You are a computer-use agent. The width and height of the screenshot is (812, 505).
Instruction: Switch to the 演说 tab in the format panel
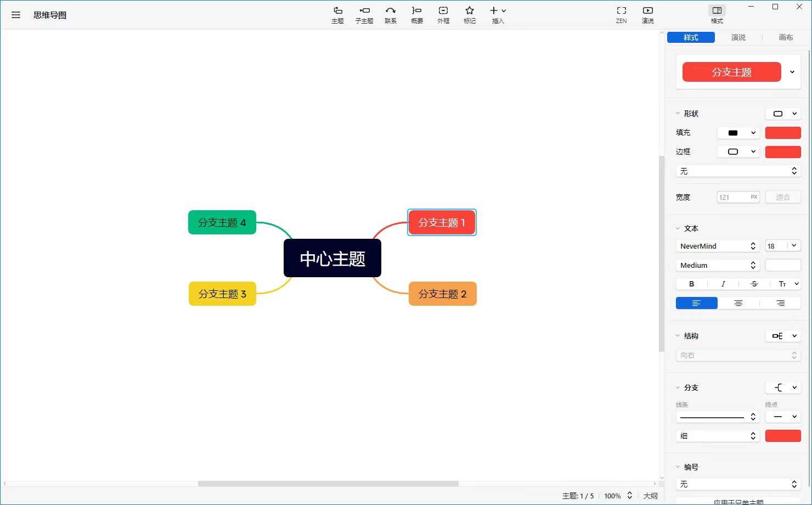pyautogui.click(x=738, y=37)
